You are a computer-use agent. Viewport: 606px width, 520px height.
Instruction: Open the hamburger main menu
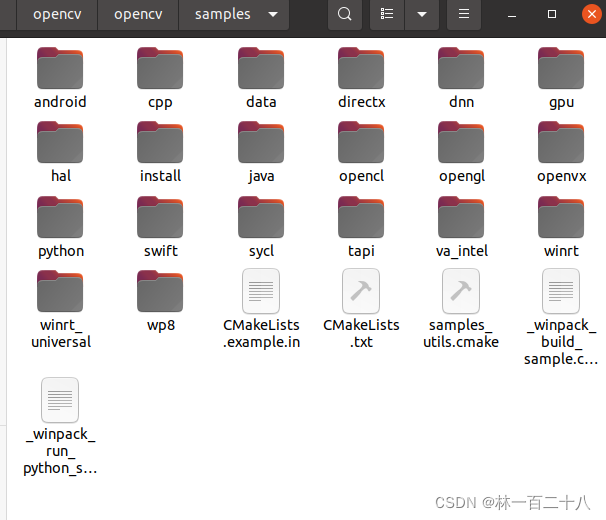point(464,14)
